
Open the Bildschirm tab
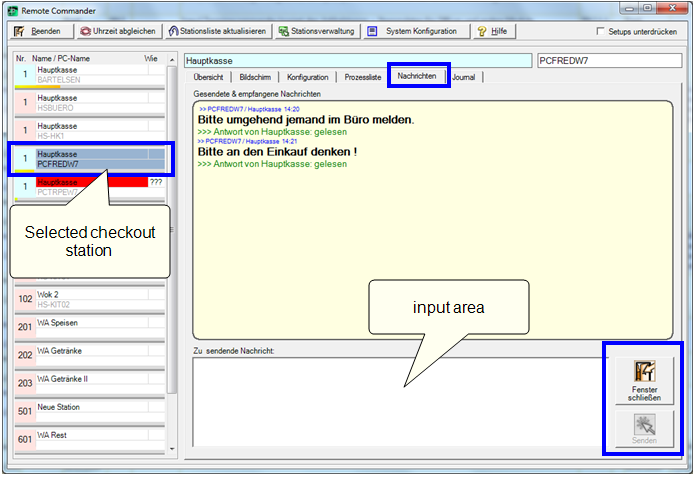coord(255,77)
